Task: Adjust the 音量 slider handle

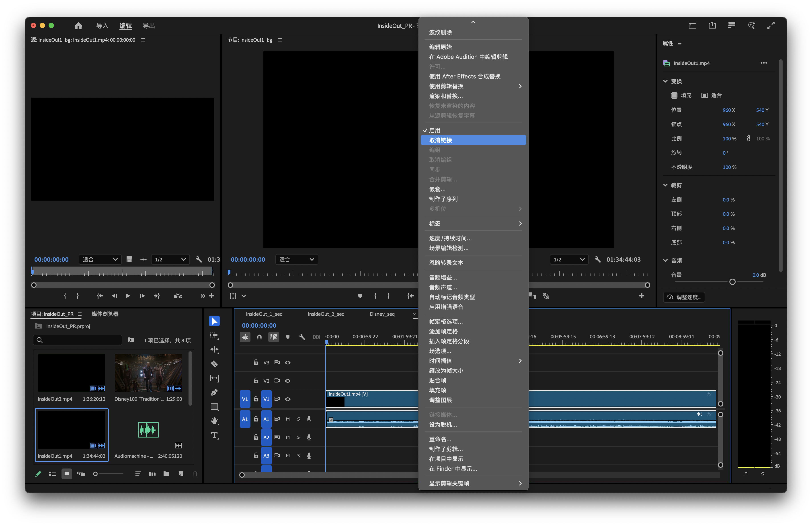Action: [732, 281]
